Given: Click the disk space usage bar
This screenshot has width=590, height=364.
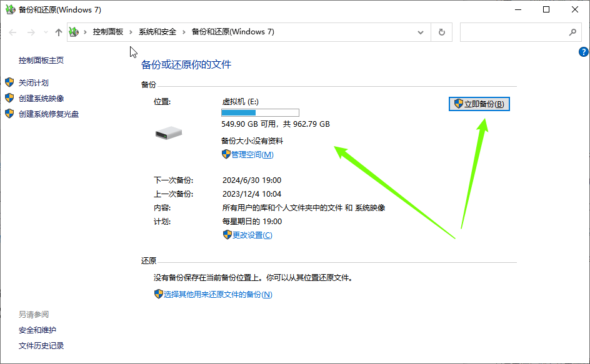Looking at the screenshot, I should coord(260,113).
